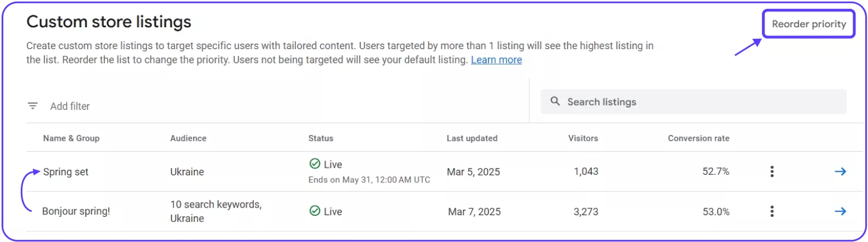Click Live status checkmark for Bonjour spring!
The width and height of the screenshot is (868, 242).
point(314,211)
